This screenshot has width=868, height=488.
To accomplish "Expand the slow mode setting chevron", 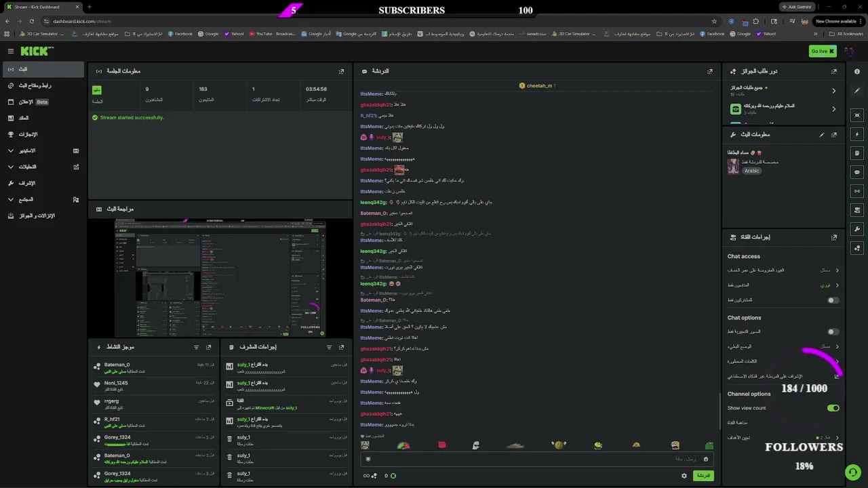I will 837,346.
